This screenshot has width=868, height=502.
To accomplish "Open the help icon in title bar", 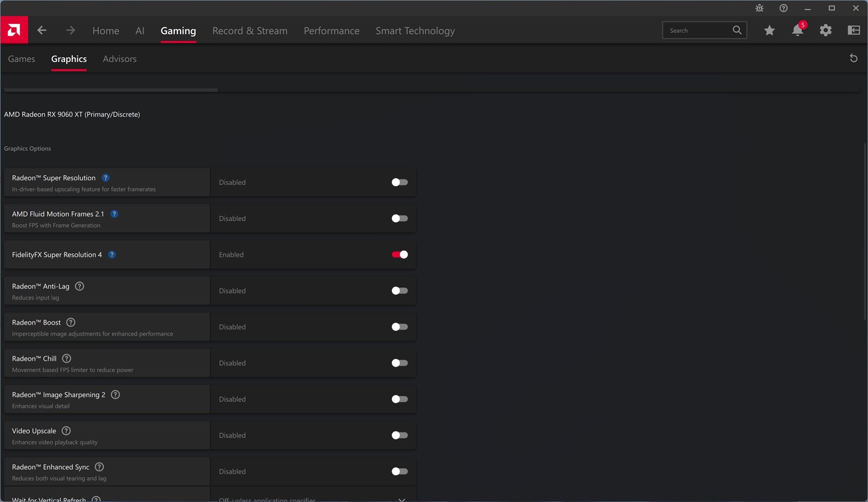I will [783, 8].
